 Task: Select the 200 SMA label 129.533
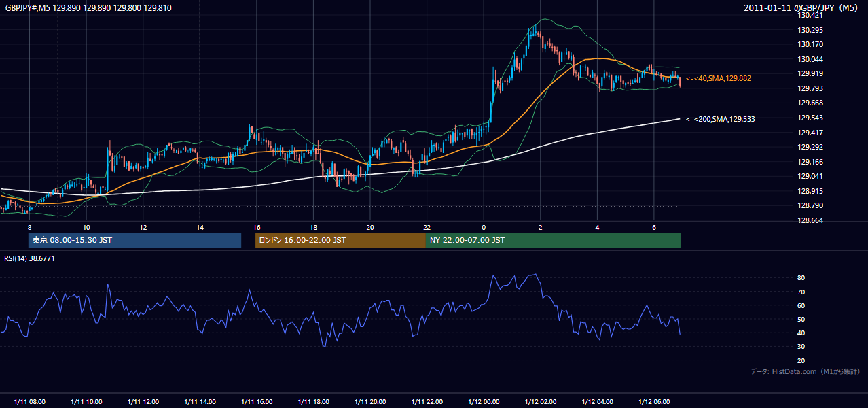point(721,119)
